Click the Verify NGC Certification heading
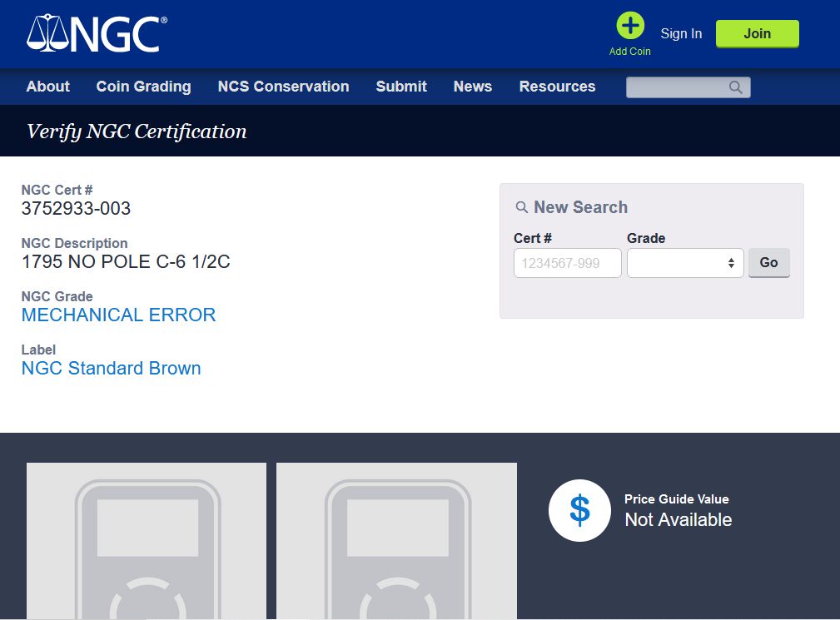 coord(137,131)
